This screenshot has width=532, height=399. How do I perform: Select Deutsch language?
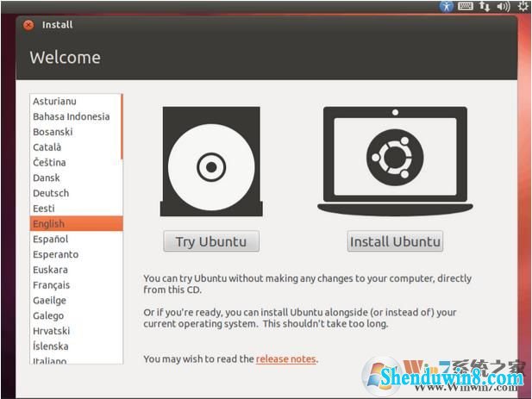click(76, 193)
